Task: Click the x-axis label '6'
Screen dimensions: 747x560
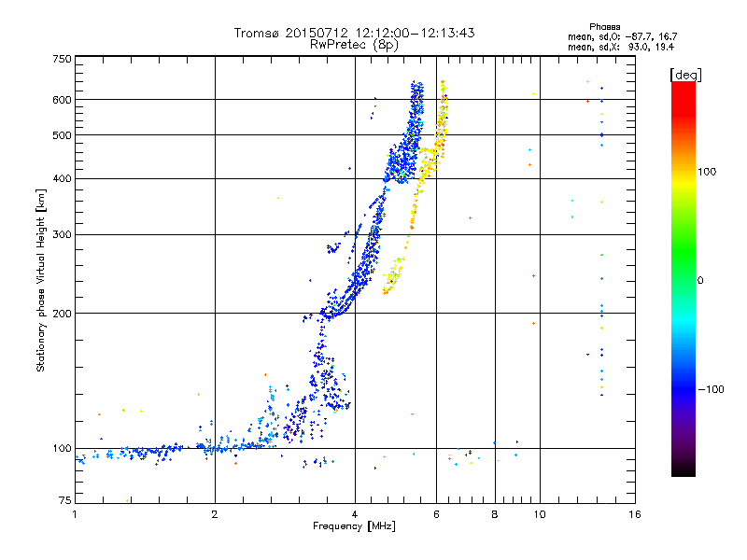Action: click(436, 515)
